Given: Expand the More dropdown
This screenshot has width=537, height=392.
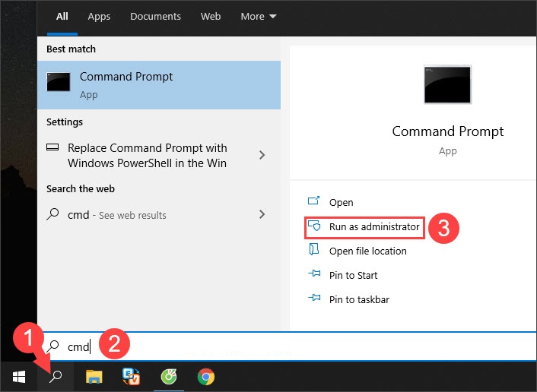Looking at the screenshot, I should click(258, 17).
